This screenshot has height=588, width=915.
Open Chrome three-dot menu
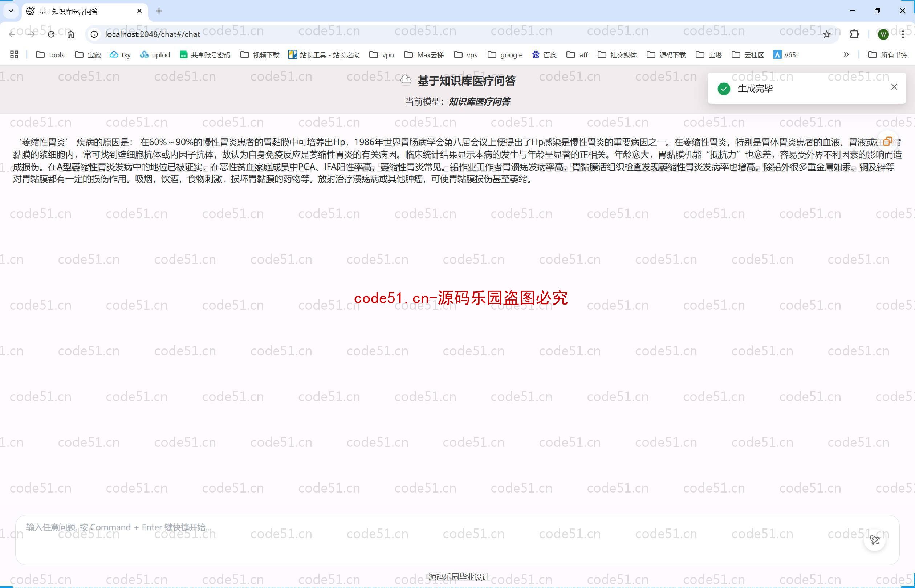point(903,34)
